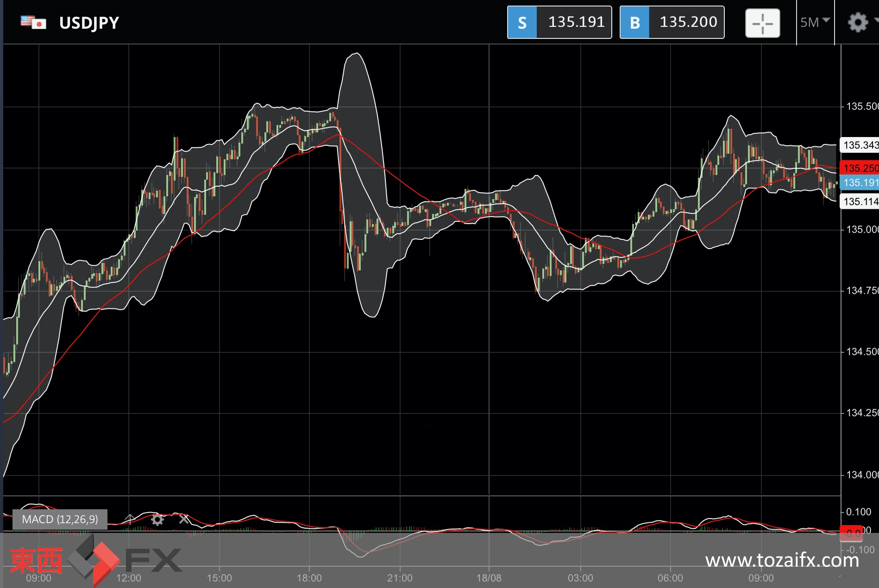Toggle the crosshair cursor tool

pos(762,23)
